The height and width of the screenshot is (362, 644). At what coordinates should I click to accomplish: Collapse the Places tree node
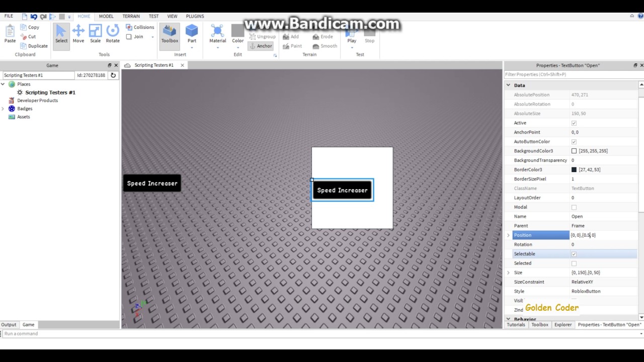3,84
